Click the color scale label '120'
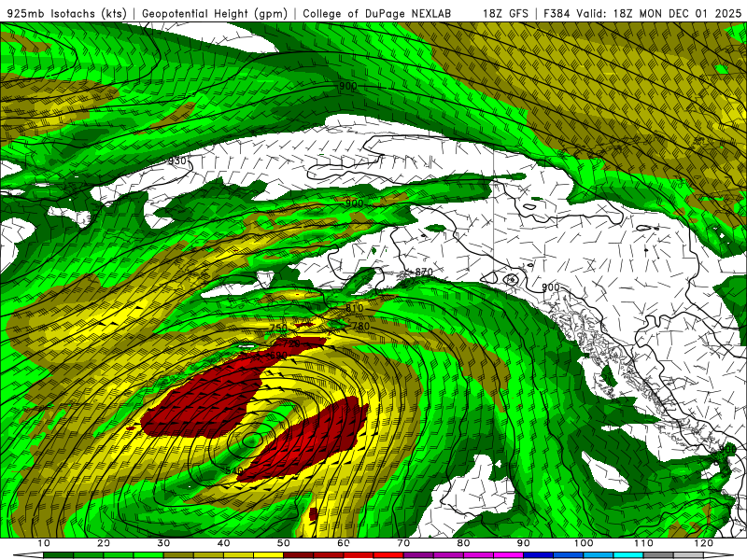The height and width of the screenshot is (560, 747). click(x=704, y=543)
